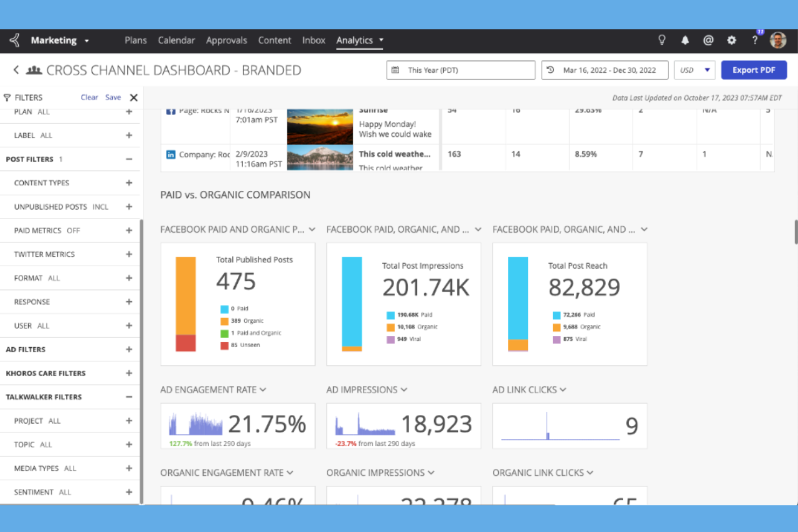Close the Filters panel with X
This screenshot has height=532, width=798.
coord(134,98)
